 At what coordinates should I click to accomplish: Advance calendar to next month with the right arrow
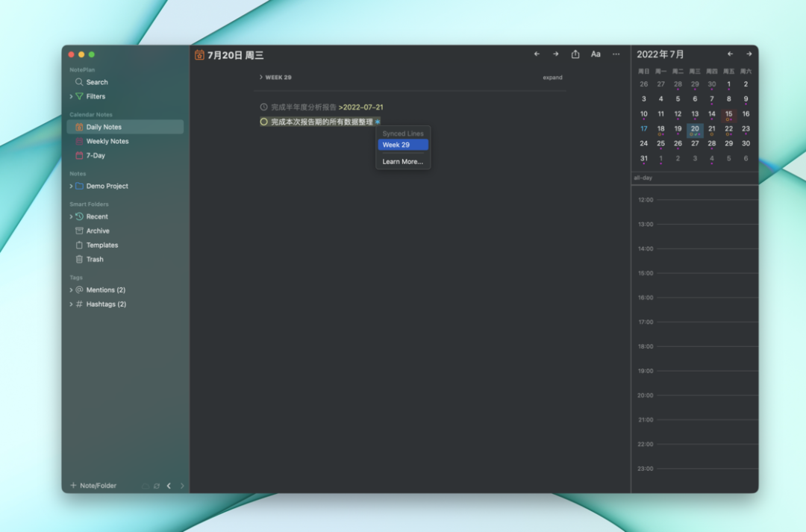pyautogui.click(x=749, y=54)
